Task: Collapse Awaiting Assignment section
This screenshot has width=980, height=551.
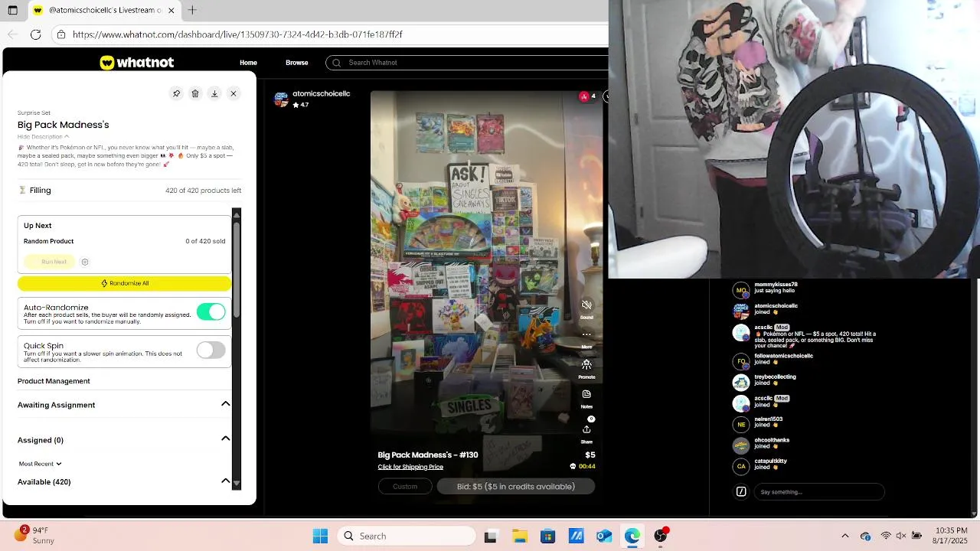Action: coord(225,404)
